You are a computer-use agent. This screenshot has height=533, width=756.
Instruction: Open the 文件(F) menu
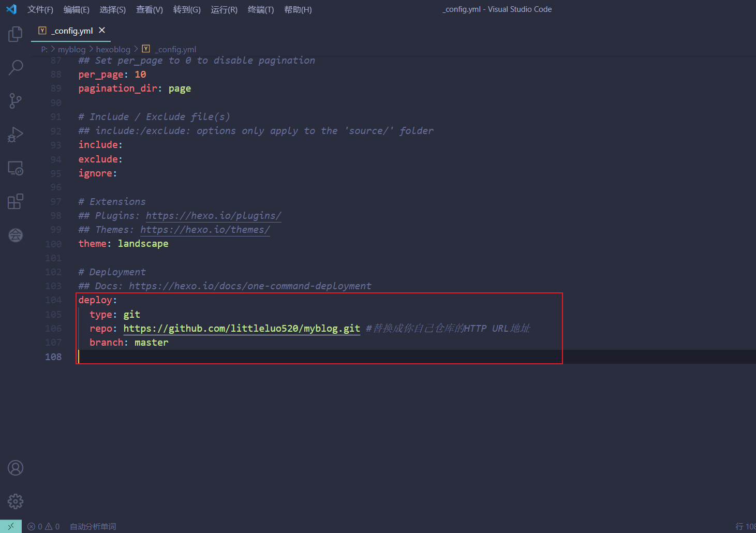pos(40,10)
